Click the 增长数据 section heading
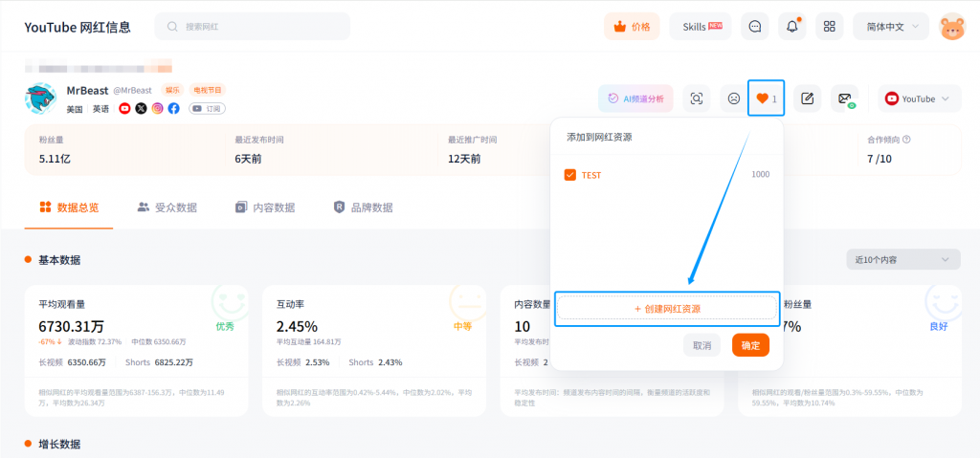The width and height of the screenshot is (980, 458). coord(59,445)
